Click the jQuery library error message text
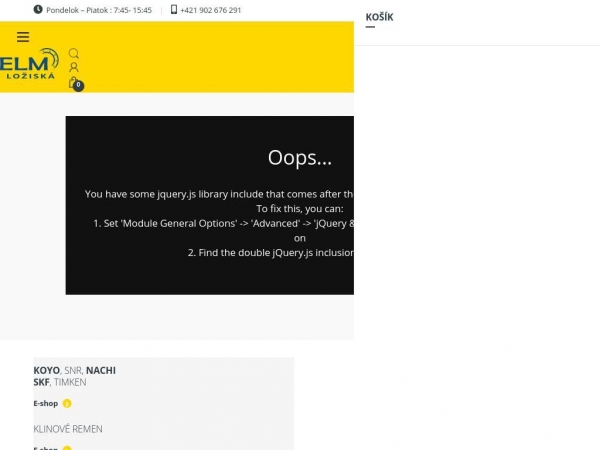 [219, 194]
